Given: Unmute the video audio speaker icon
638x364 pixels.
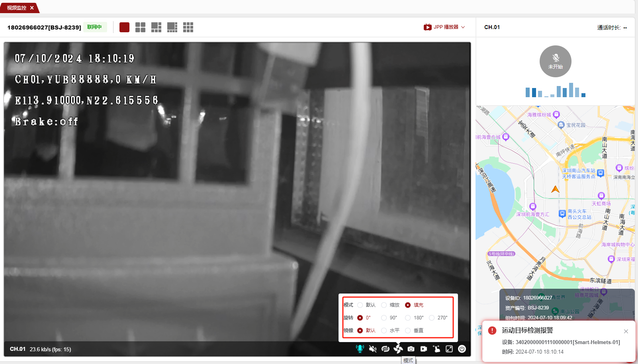Looking at the screenshot, I should click(373, 349).
